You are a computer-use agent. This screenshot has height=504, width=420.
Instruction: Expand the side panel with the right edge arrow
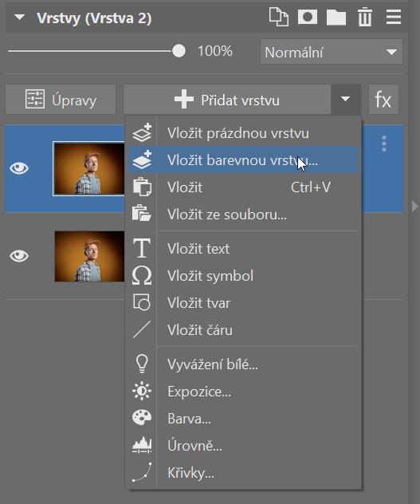[415, 206]
